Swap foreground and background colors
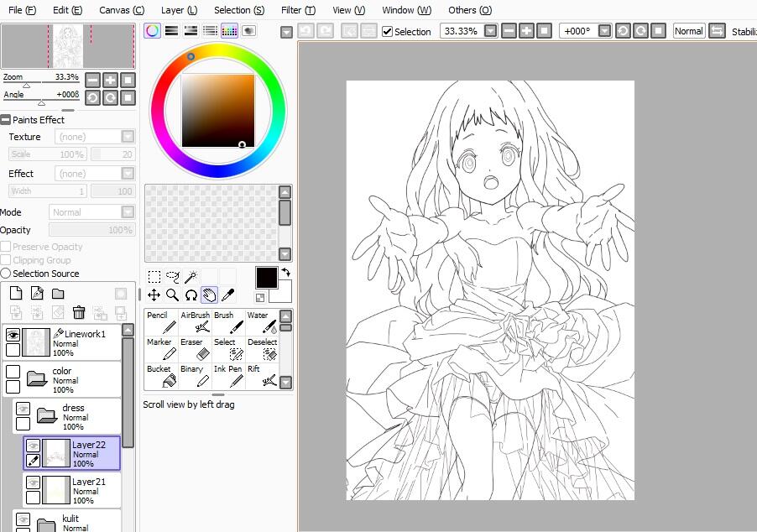The width and height of the screenshot is (757, 532). [286, 272]
